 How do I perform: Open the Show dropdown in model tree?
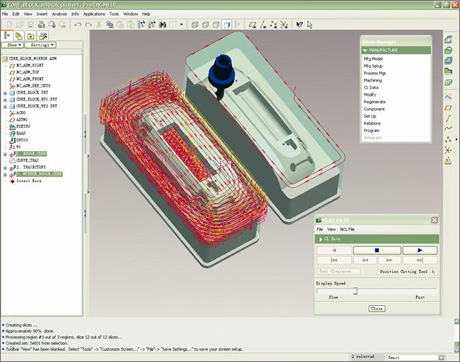pos(13,45)
